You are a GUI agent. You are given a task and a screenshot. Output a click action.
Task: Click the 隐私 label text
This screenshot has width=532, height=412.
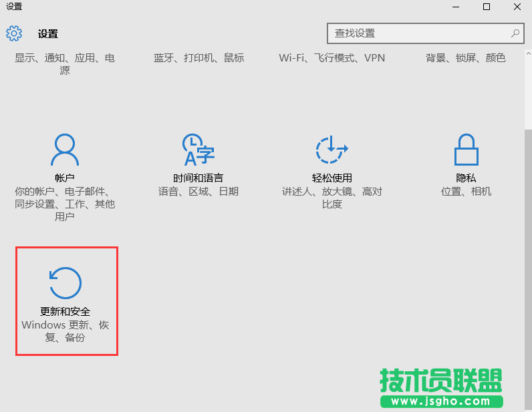click(466, 178)
